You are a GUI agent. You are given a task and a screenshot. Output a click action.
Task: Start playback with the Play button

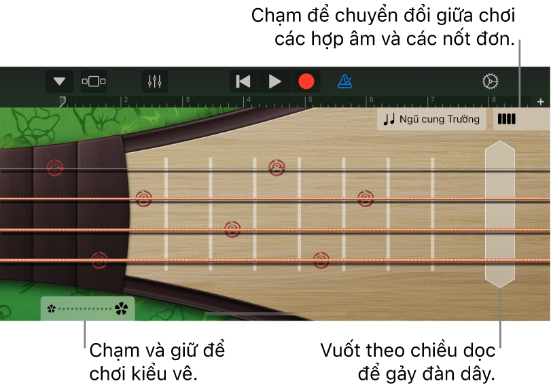(x=274, y=82)
